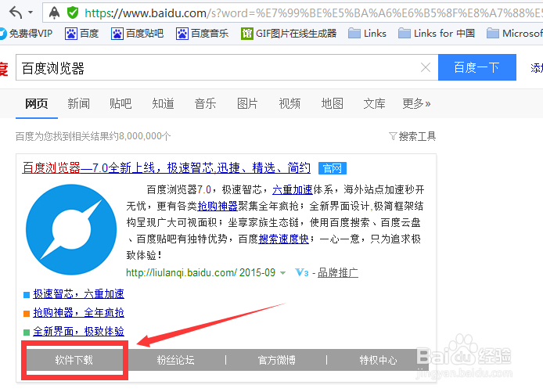The image size is (543, 392).
Task: Click the liulanqi.baidu.com URL text
Action: pyautogui.click(x=182, y=272)
